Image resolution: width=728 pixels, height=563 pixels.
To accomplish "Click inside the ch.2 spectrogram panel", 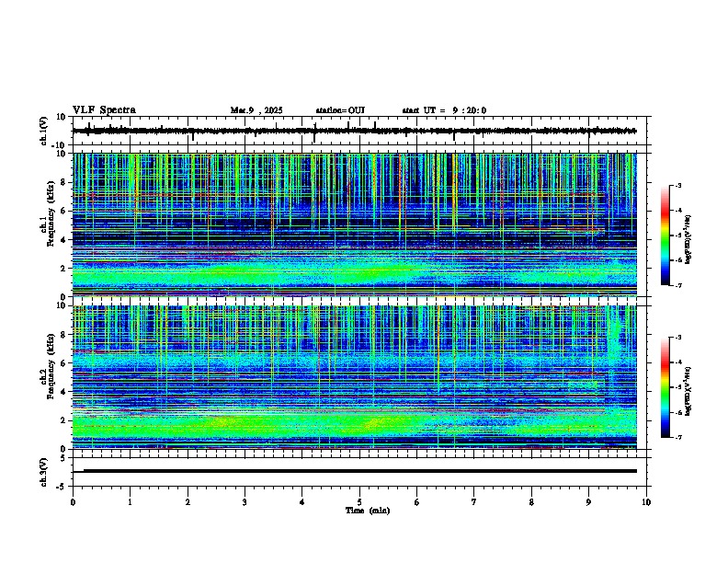I will [354, 377].
